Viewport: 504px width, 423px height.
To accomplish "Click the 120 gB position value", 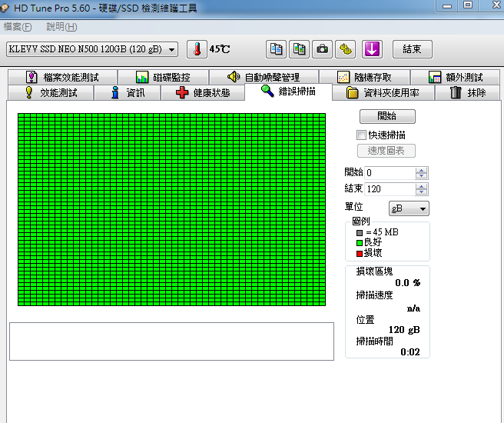I will pyautogui.click(x=404, y=330).
